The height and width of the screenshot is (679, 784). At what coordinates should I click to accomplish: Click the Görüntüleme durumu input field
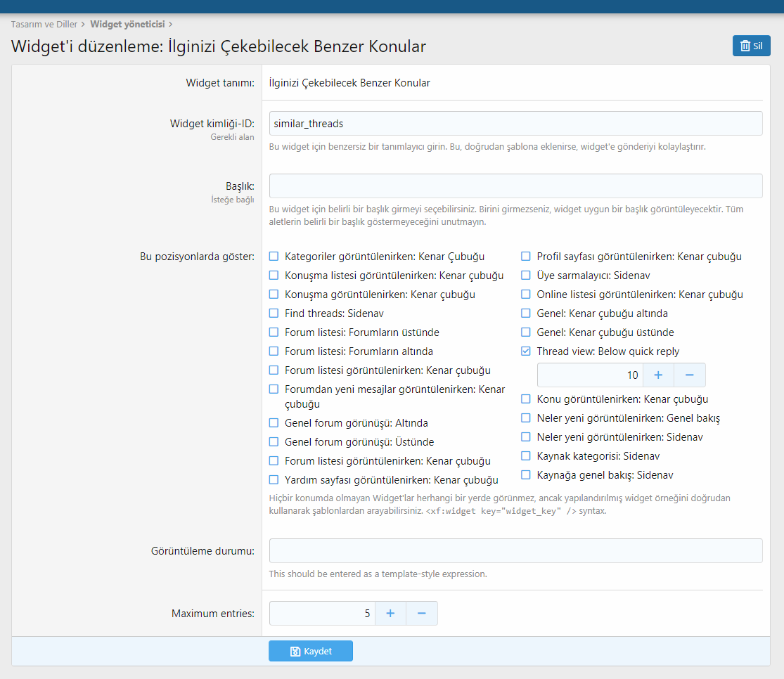click(515, 551)
